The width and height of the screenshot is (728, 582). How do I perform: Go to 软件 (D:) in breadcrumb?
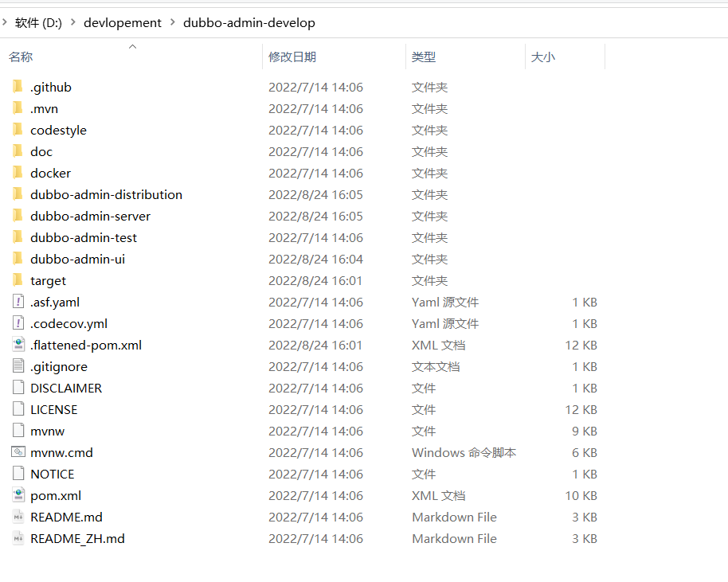click(x=38, y=23)
